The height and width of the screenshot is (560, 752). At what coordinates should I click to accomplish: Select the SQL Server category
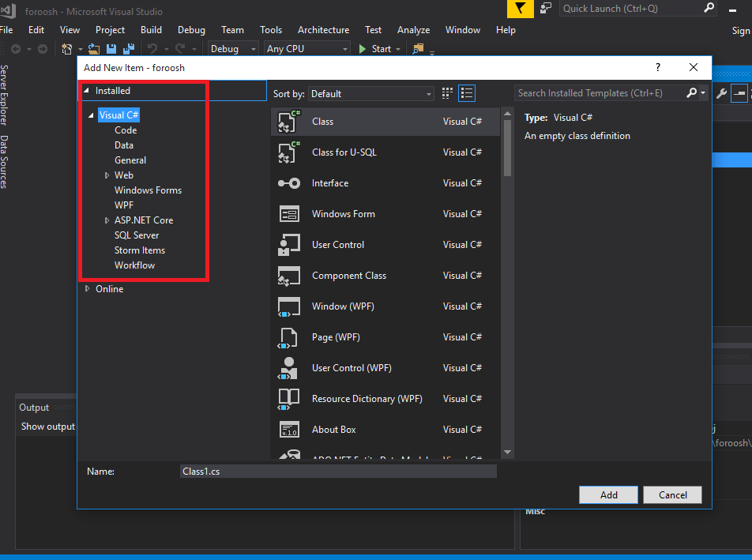[x=136, y=235]
